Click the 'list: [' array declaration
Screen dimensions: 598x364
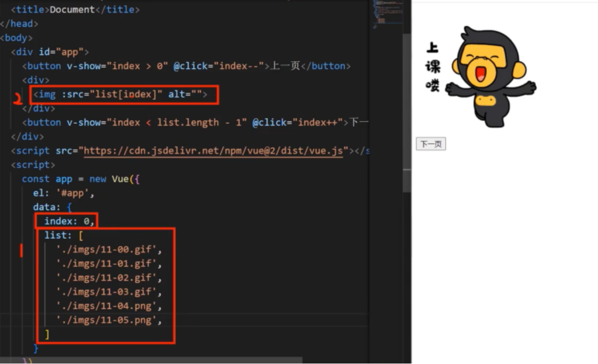pyautogui.click(x=64, y=235)
